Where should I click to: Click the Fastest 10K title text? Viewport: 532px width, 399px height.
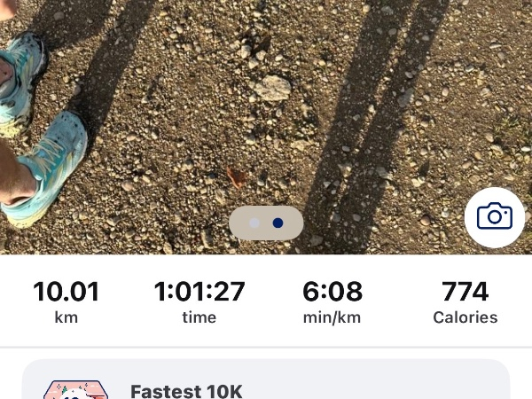(x=186, y=392)
